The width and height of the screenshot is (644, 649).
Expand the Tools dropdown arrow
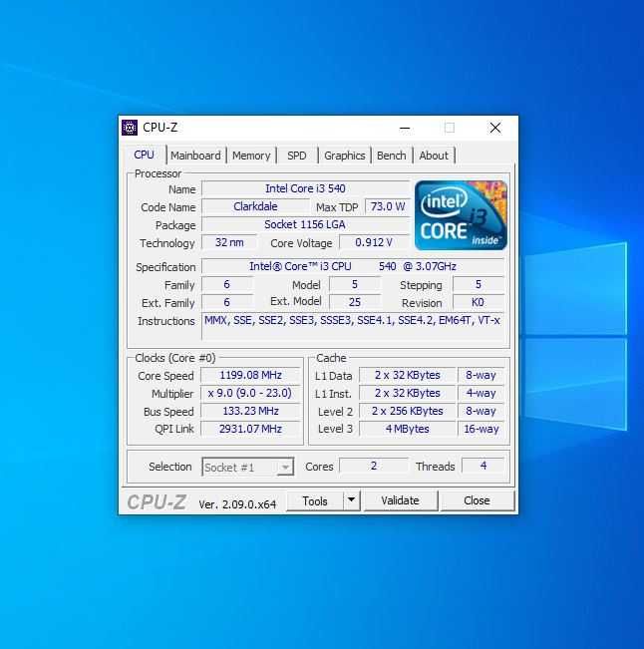pos(351,500)
